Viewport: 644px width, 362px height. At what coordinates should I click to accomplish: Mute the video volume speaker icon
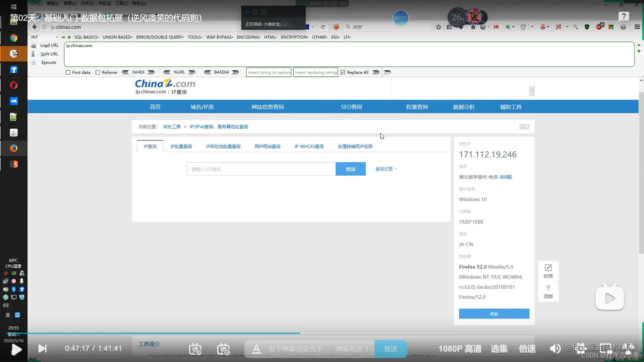555,349
